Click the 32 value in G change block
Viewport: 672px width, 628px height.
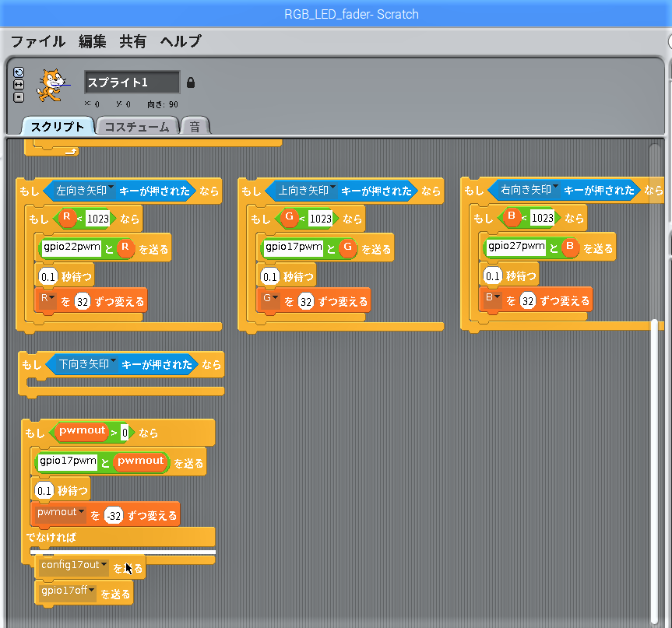(x=305, y=302)
